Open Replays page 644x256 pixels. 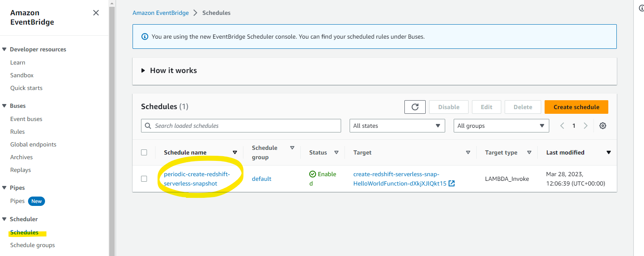20,170
